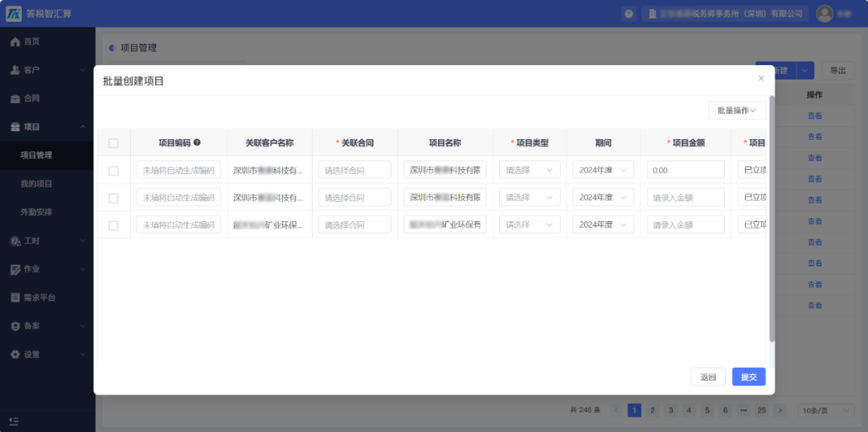The height and width of the screenshot is (432, 868).
Task: Click 关联合同 field in first row
Action: tap(355, 170)
